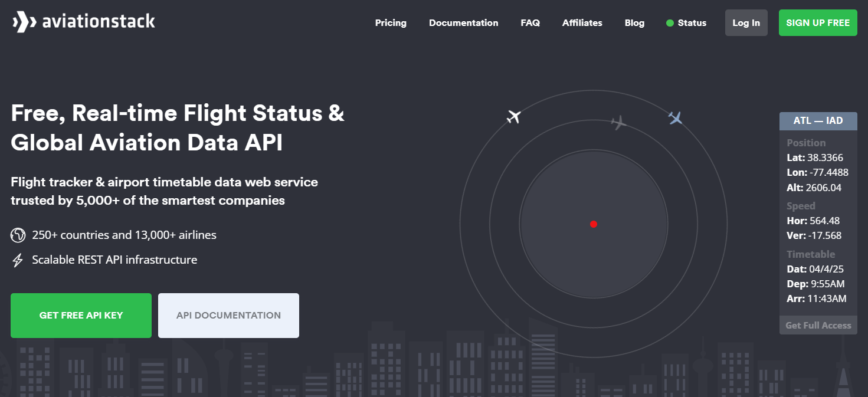Click the green Status indicator dot
This screenshot has height=397, width=868.
pyautogui.click(x=670, y=23)
